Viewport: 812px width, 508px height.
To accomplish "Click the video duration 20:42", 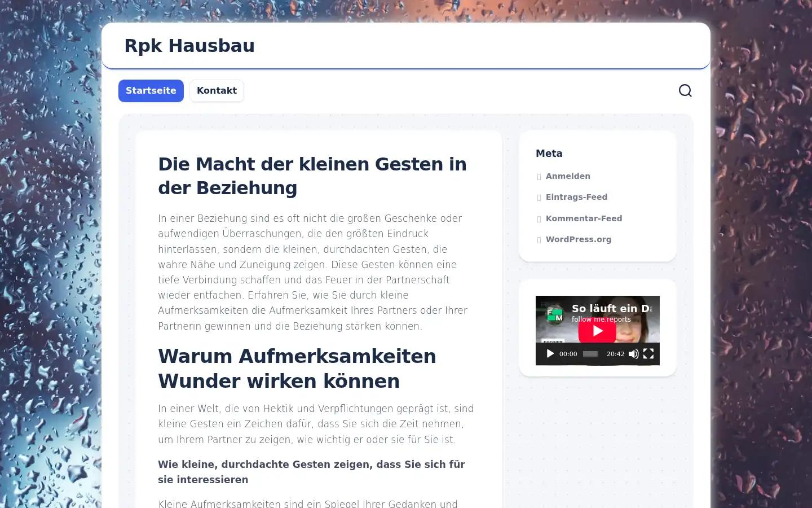I will click(x=615, y=354).
